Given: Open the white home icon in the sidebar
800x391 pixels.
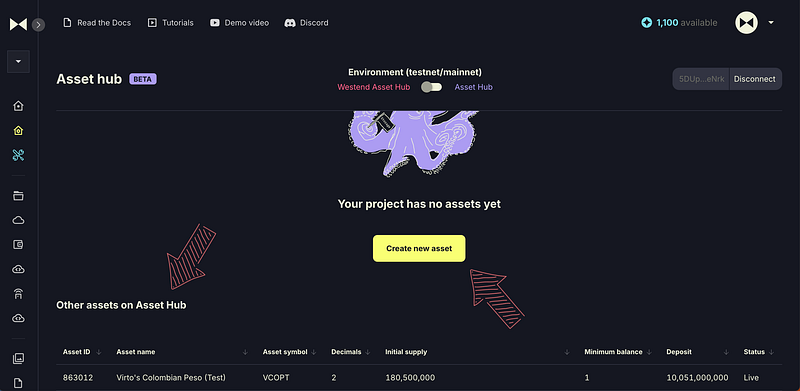Looking at the screenshot, I should pos(18,106).
